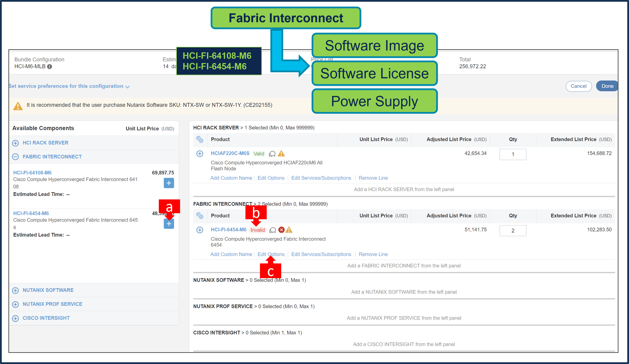This screenshot has width=629, height=364.
Task: Edit quantity field for HCI-FI-6454-M6
Action: click(x=513, y=230)
